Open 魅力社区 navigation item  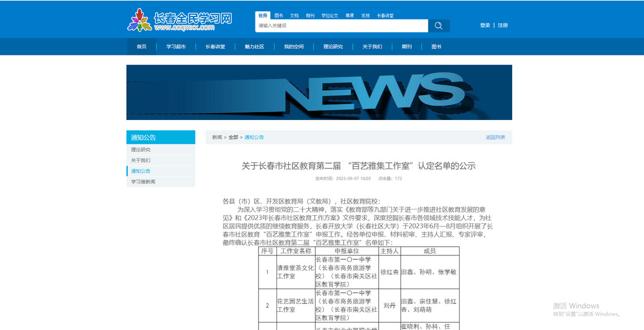point(254,46)
